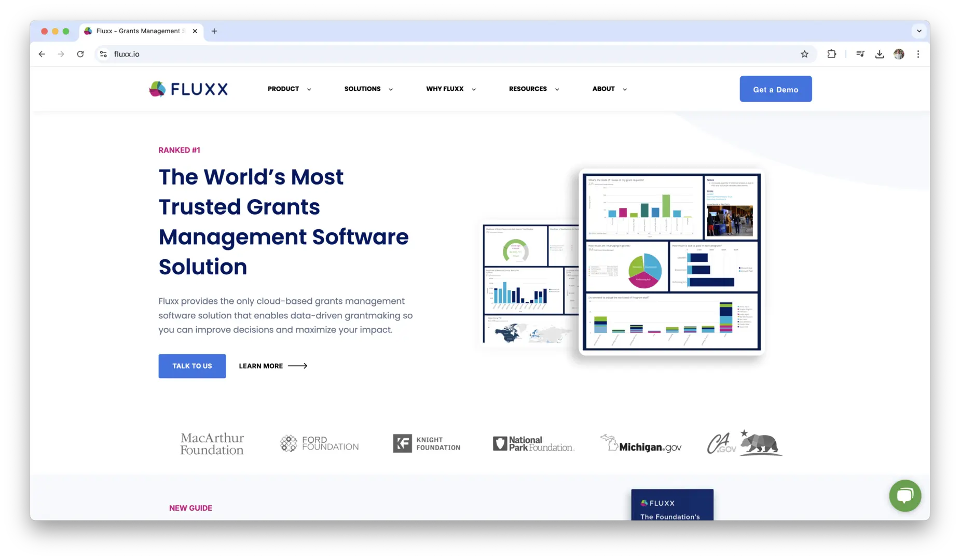Open Chrome downloads icon
960x560 pixels.
click(x=879, y=54)
